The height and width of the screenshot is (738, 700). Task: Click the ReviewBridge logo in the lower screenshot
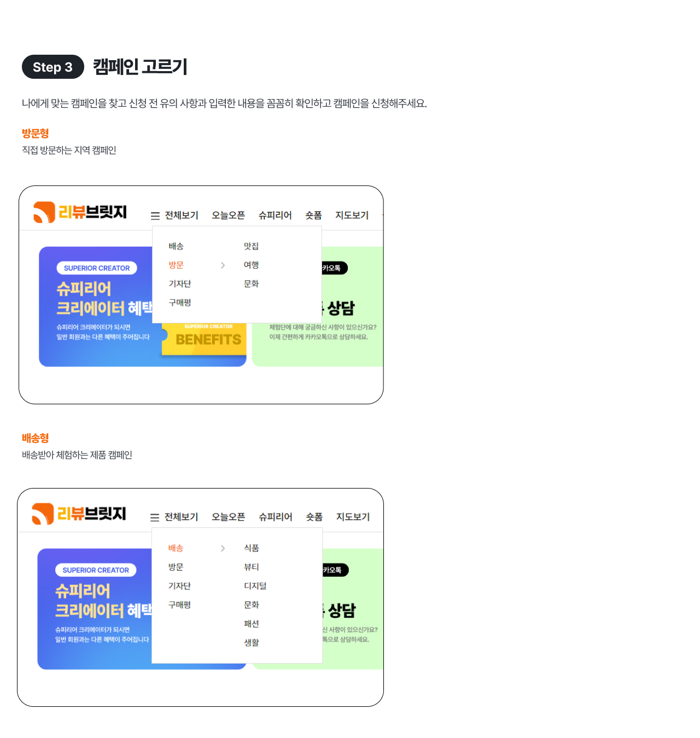tap(79, 514)
